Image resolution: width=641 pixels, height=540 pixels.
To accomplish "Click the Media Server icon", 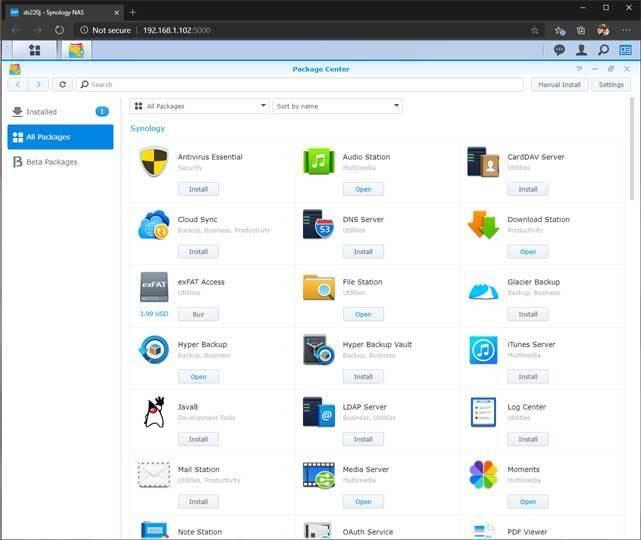I will tap(319, 475).
